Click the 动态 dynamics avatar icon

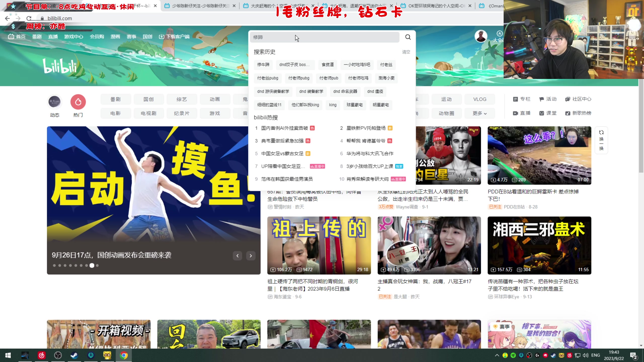click(x=55, y=102)
